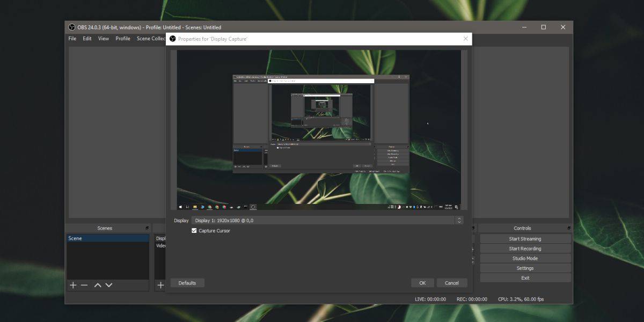The image size is (644, 322).
Task: Close the OBS main window
Action: click(x=563, y=27)
